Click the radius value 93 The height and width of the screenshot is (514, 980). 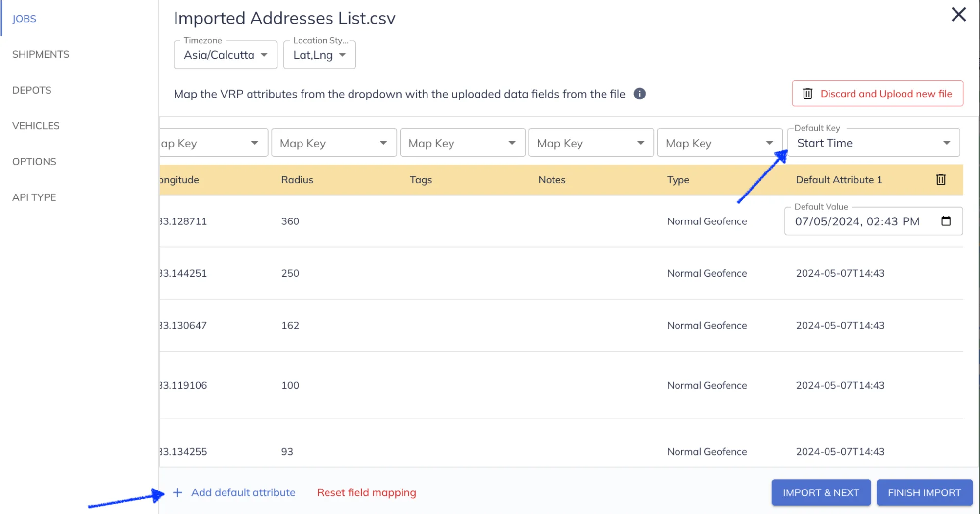287,451
